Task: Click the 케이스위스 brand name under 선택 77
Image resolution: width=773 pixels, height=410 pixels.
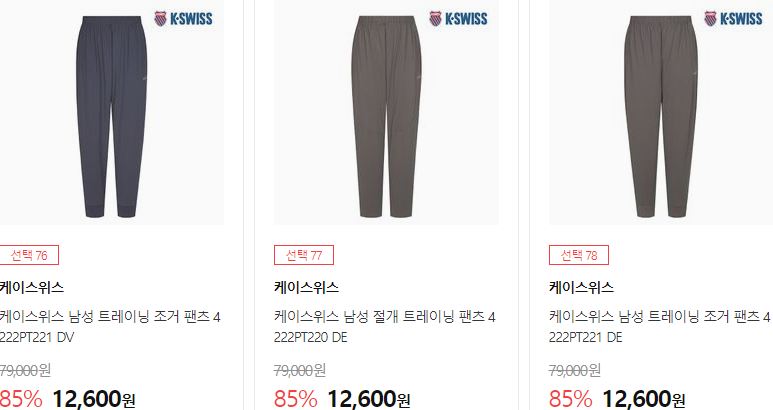Action: tap(306, 287)
